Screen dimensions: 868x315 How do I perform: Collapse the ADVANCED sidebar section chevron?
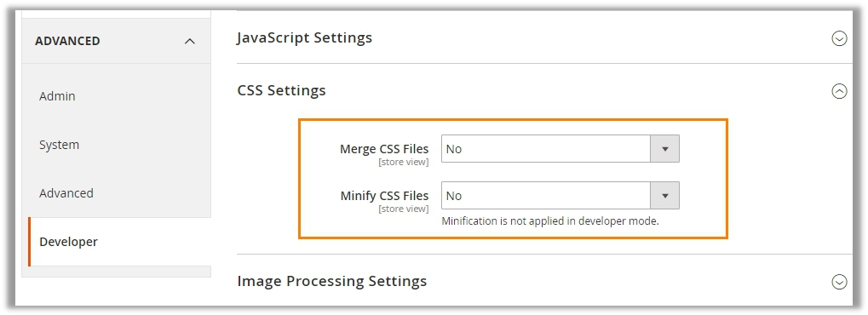(x=190, y=41)
